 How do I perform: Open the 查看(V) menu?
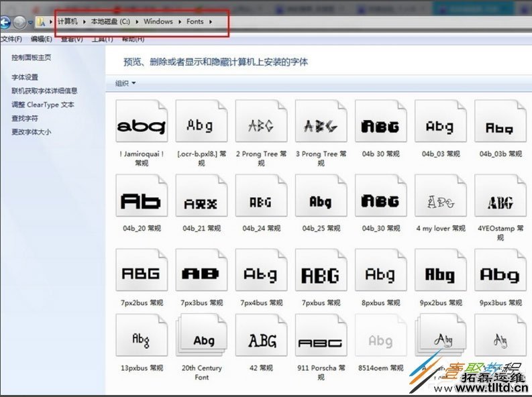(x=72, y=39)
